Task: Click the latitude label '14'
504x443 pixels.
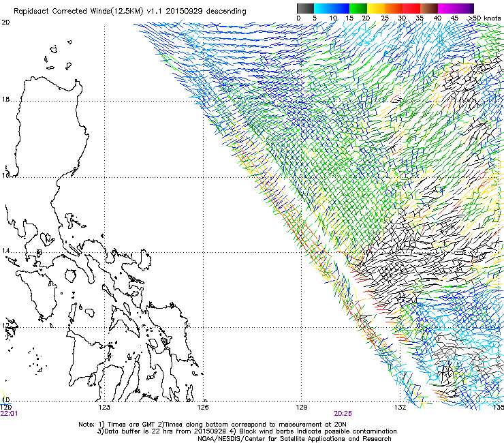Action: tap(5, 251)
